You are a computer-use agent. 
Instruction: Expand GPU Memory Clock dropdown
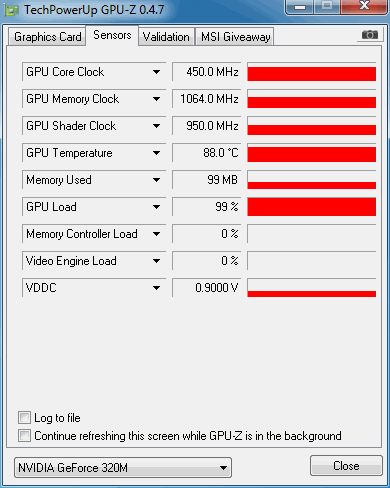[x=156, y=99]
